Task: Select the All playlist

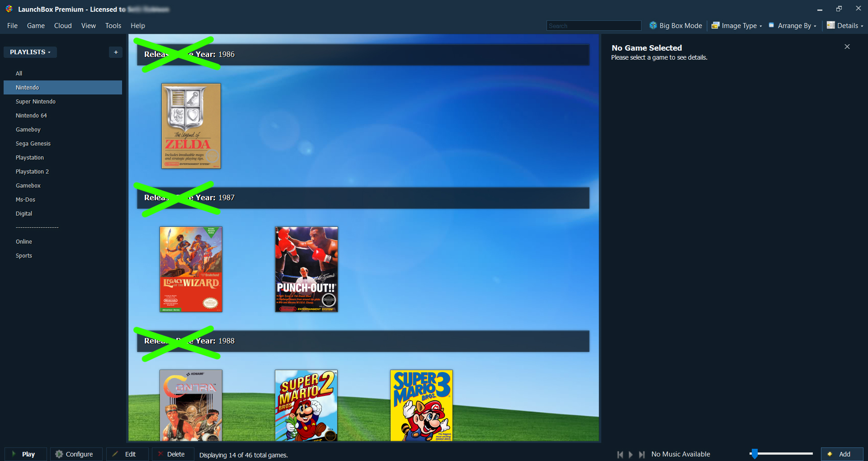Action: (x=63, y=73)
